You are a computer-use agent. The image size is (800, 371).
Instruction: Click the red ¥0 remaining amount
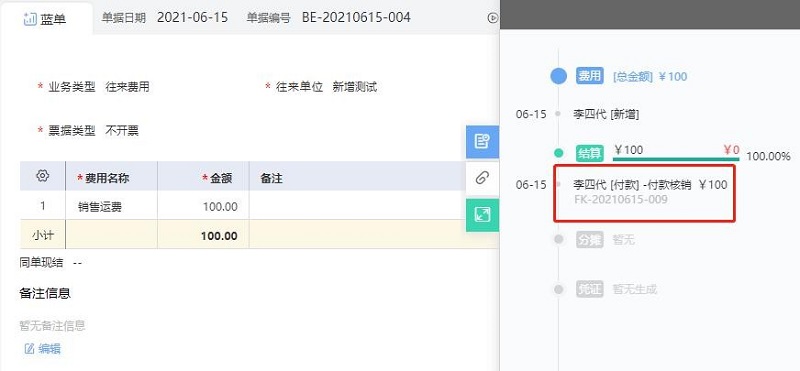(731, 150)
